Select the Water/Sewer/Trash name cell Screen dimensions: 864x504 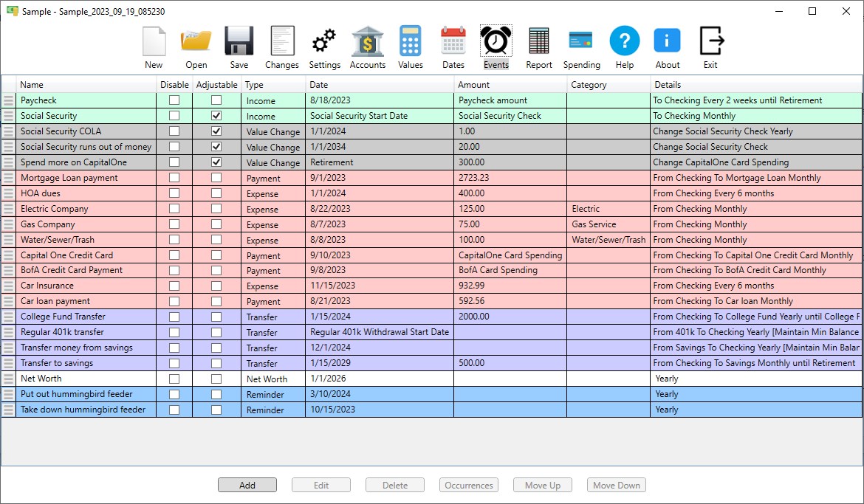point(86,240)
